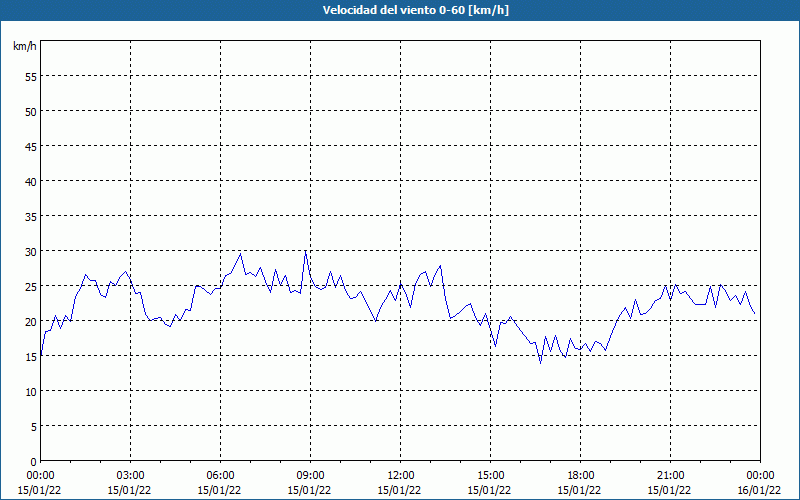Click the '15:00' time axis label

[490, 476]
